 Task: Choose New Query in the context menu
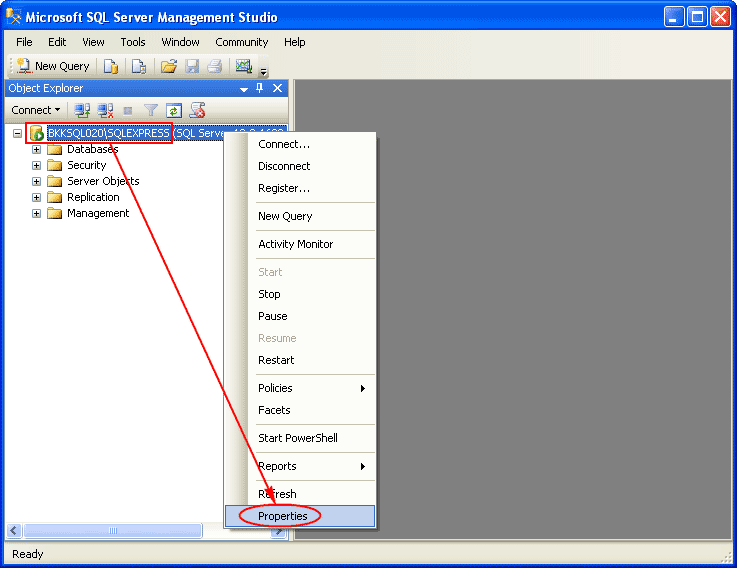tap(300, 216)
